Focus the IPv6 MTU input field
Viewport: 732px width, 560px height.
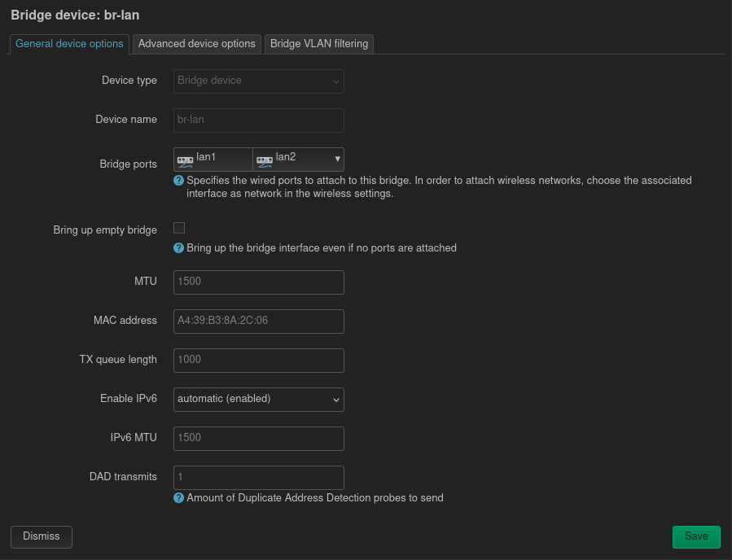tap(259, 439)
